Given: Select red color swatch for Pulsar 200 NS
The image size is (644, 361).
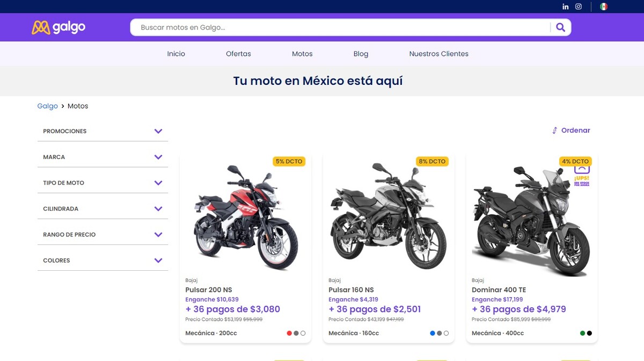Looking at the screenshot, I should point(289,333).
